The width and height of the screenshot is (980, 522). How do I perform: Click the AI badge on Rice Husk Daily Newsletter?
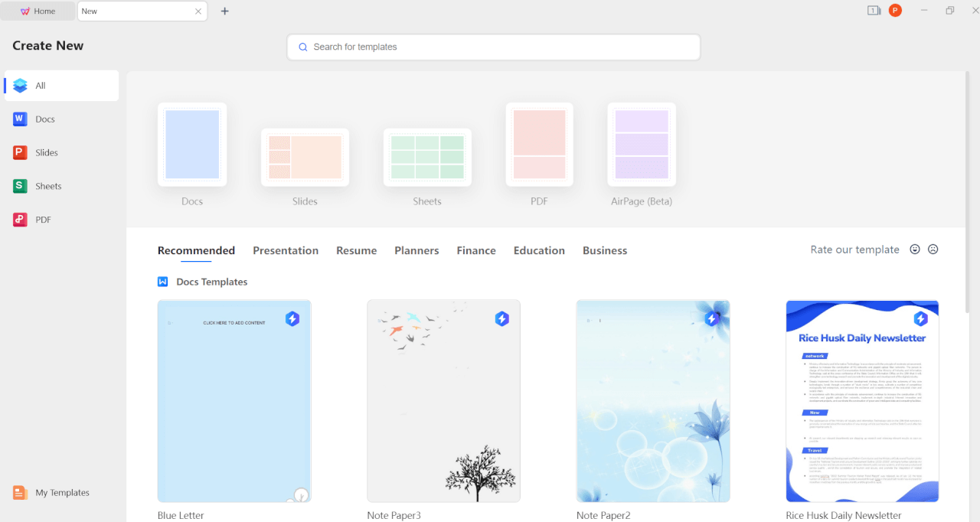pos(921,318)
